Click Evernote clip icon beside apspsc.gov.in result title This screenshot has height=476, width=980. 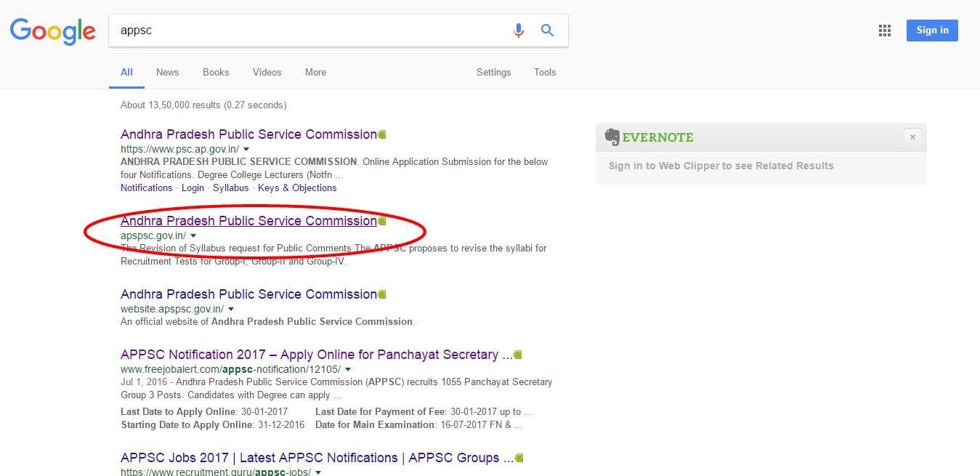point(382,221)
